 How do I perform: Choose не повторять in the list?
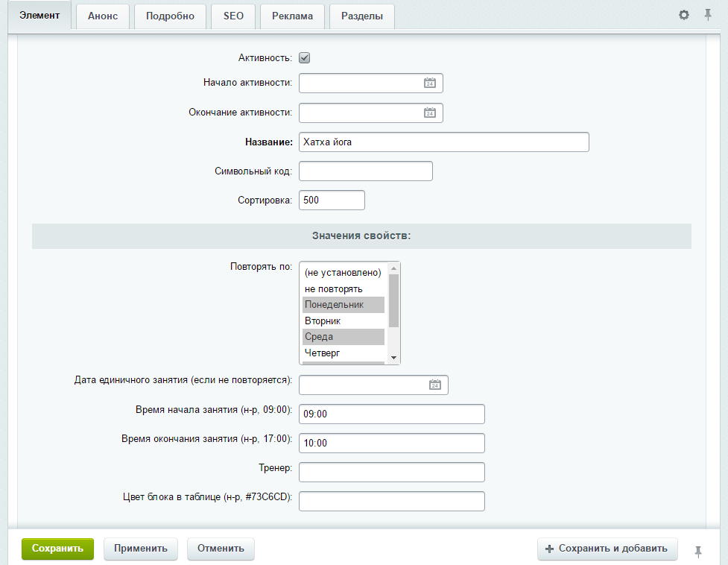pyautogui.click(x=344, y=288)
